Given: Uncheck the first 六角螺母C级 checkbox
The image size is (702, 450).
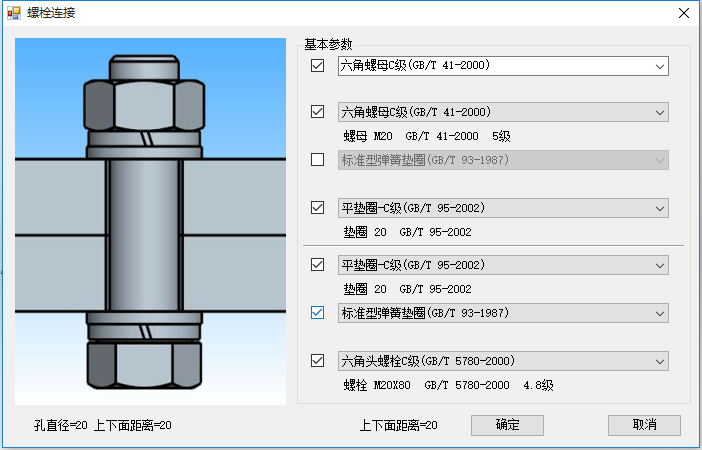Looking at the screenshot, I should point(317,66).
